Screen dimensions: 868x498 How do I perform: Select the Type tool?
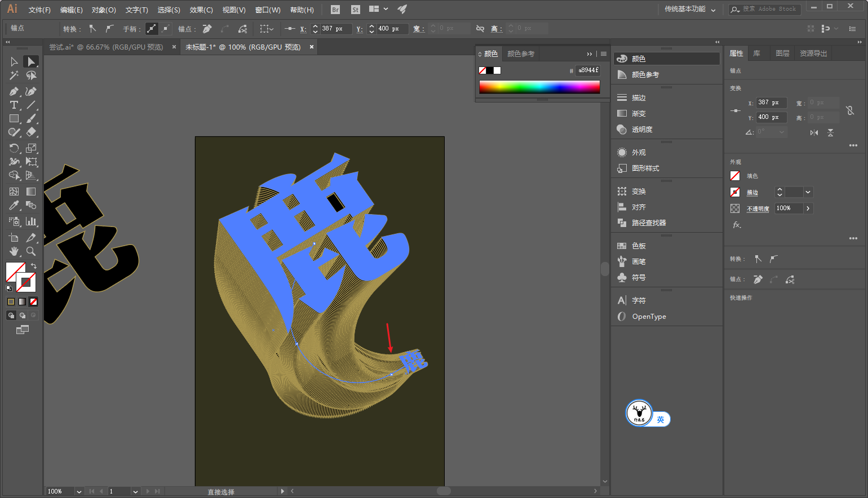[x=14, y=105]
